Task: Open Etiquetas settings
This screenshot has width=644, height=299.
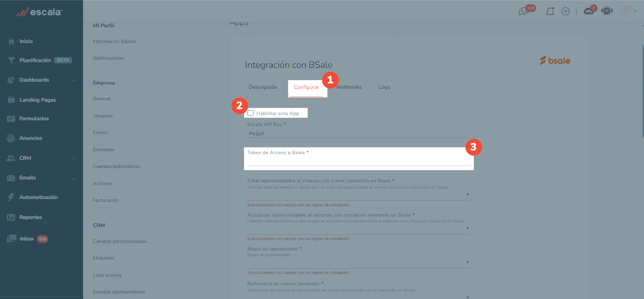Action: pyautogui.click(x=104, y=258)
